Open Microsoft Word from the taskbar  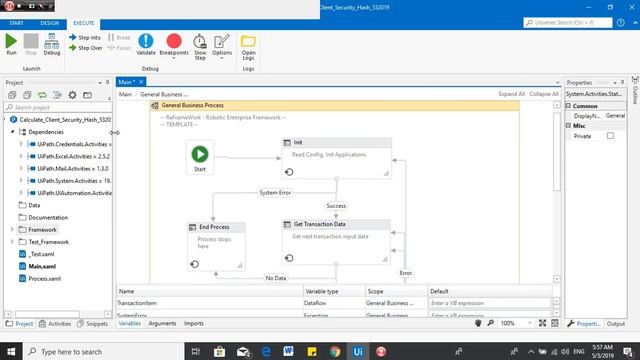[x=288, y=351]
